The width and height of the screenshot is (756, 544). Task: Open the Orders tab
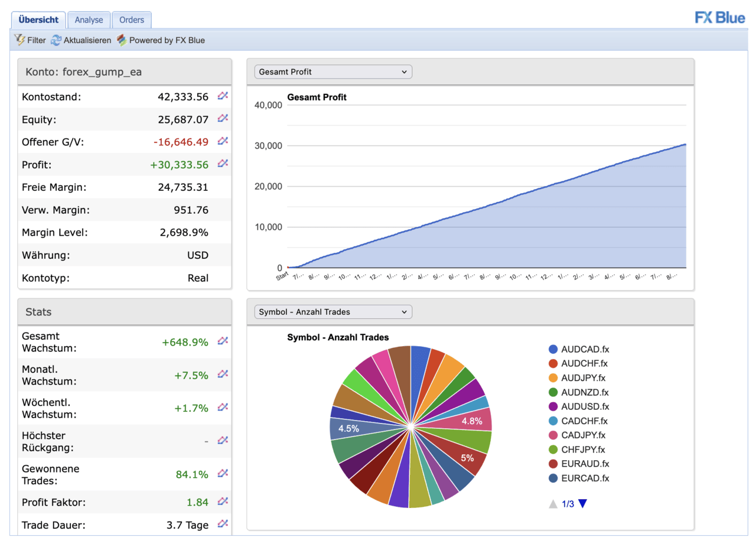click(131, 19)
